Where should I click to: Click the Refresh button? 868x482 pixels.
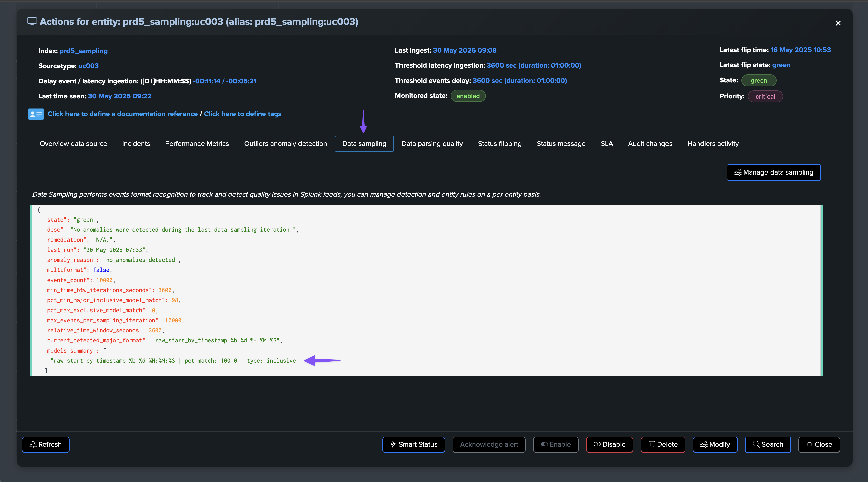click(x=46, y=444)
